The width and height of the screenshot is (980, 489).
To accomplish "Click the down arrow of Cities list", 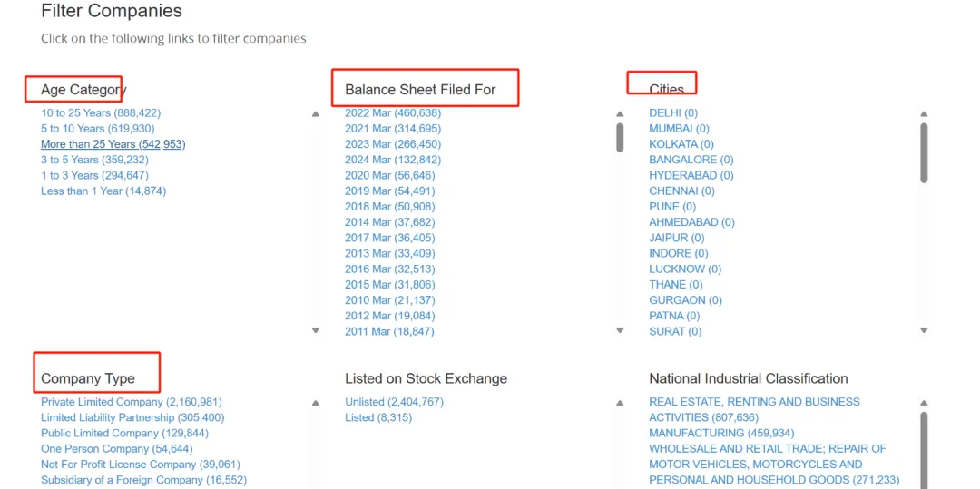I will (x=924, y=330).
